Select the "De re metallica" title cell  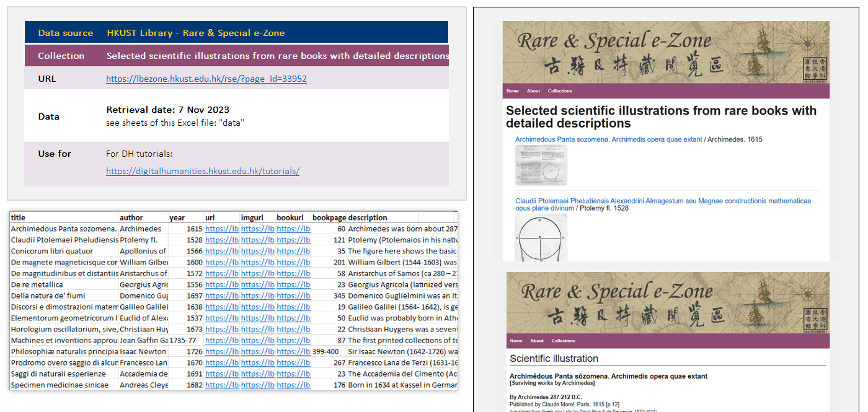(64, 284)
